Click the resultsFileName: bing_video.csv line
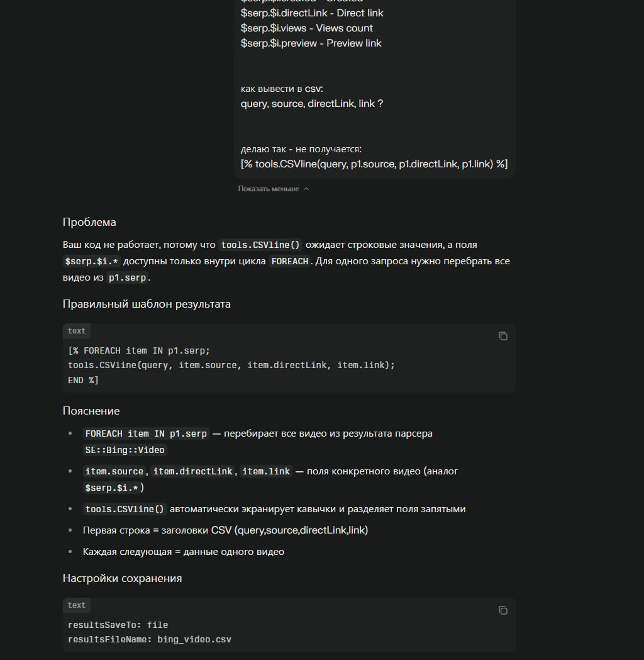Image resolution: width=644 pixels, height=660 pixels. point(149,639)
